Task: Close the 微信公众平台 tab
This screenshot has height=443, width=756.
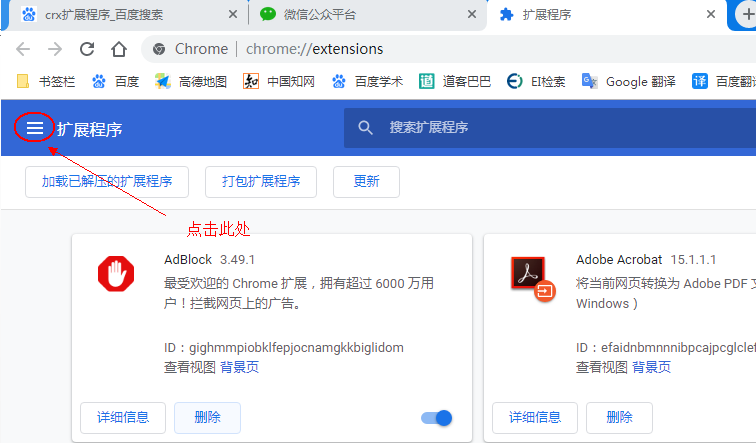Action: [472, 14]
